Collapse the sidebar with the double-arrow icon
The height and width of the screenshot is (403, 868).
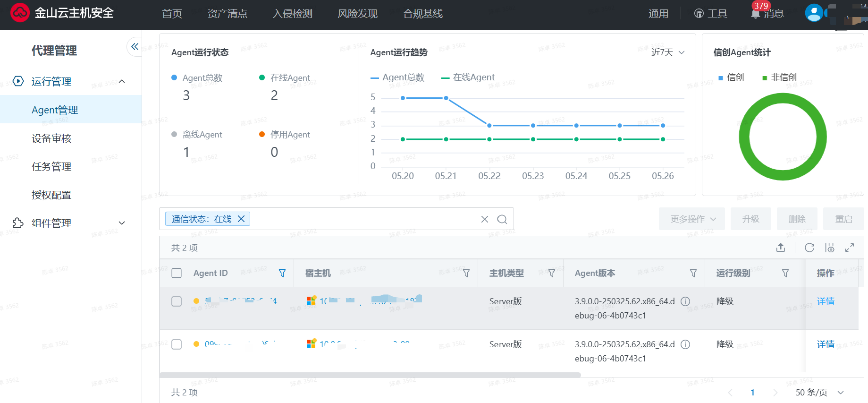pyautogui.click(x=135, y=46)
